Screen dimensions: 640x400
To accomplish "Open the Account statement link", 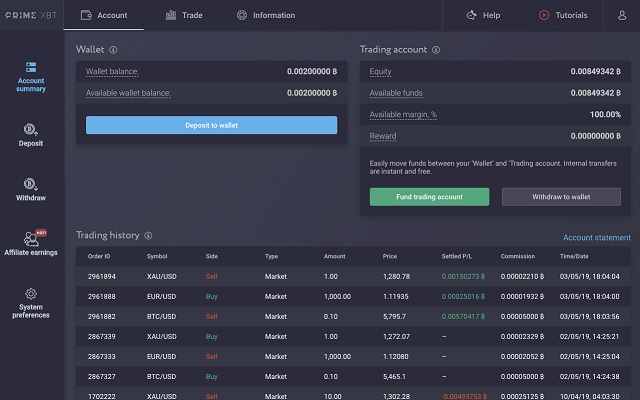I will [x=596, y=238].
